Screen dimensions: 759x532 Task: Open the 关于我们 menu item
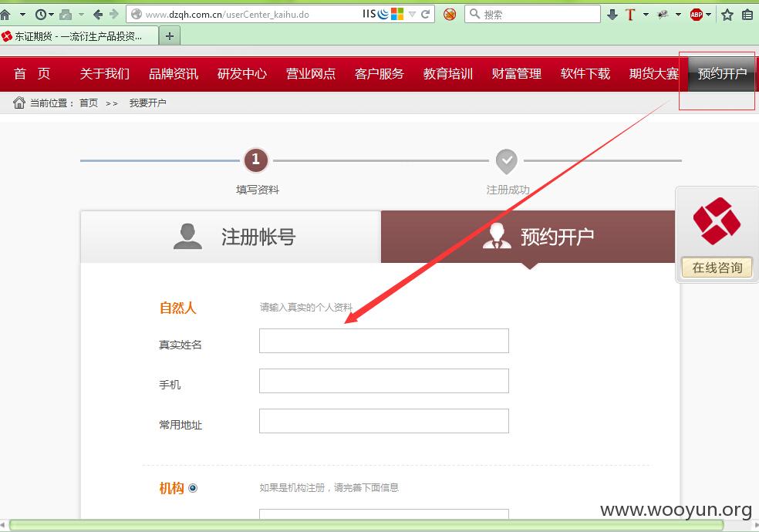click(105, 73)
